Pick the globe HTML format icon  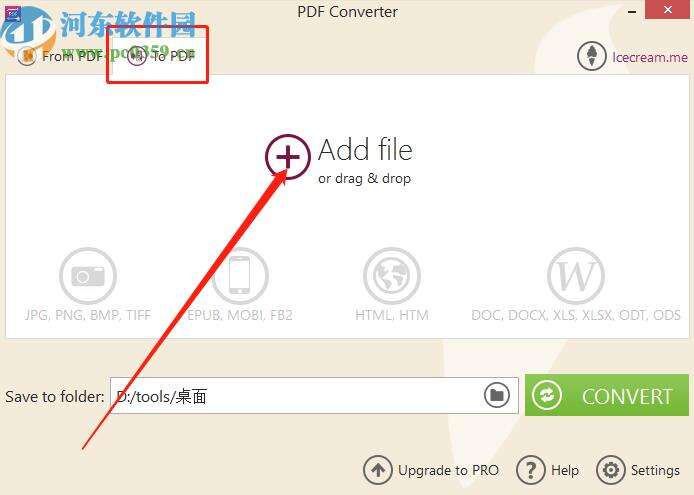pos(392,275)
